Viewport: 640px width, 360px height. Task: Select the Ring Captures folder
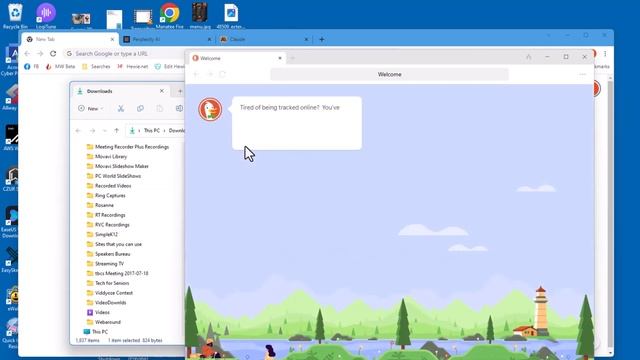[106, 196]
